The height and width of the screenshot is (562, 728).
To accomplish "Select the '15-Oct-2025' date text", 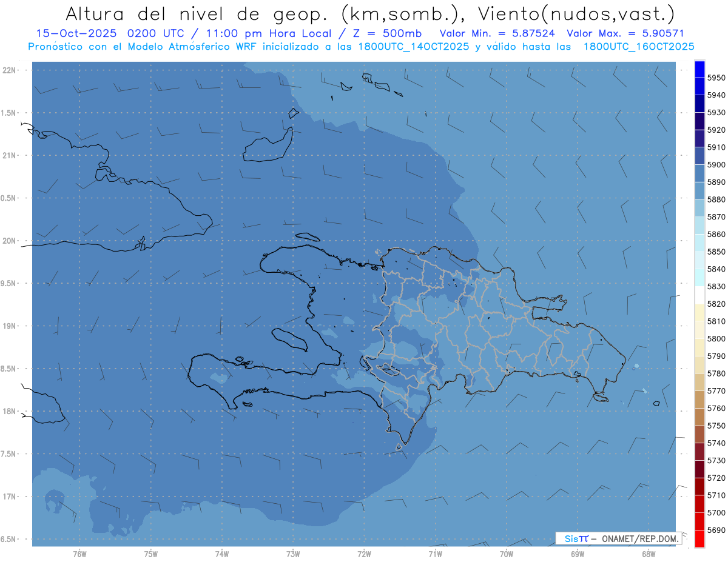I will coord(77,33).
